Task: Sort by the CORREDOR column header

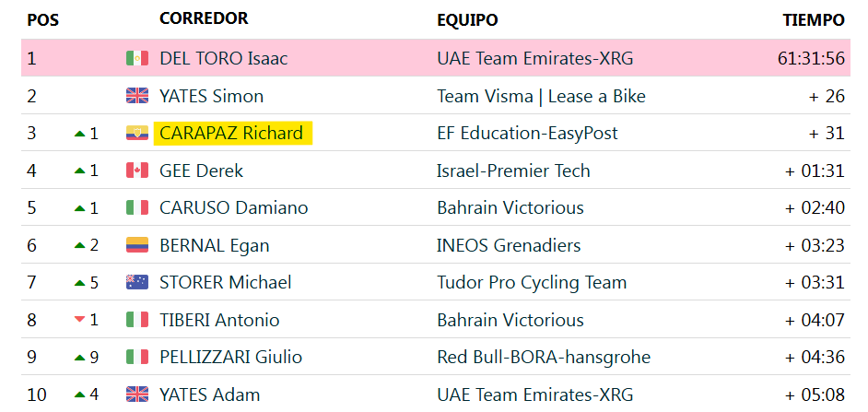Action: pyautogui.click(x=204, y=18)
